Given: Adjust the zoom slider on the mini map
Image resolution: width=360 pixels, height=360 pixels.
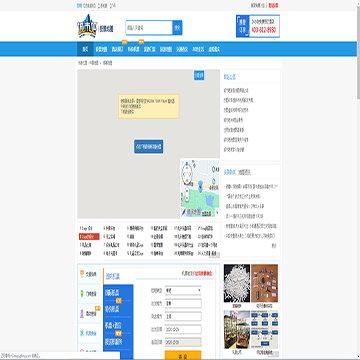Looking at the screenshot, I should 187,195.
